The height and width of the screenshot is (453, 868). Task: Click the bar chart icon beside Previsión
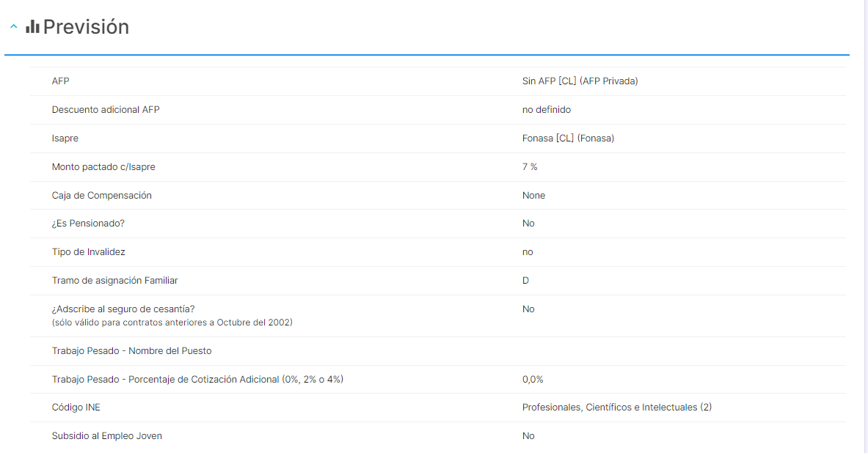coord(32,27)
